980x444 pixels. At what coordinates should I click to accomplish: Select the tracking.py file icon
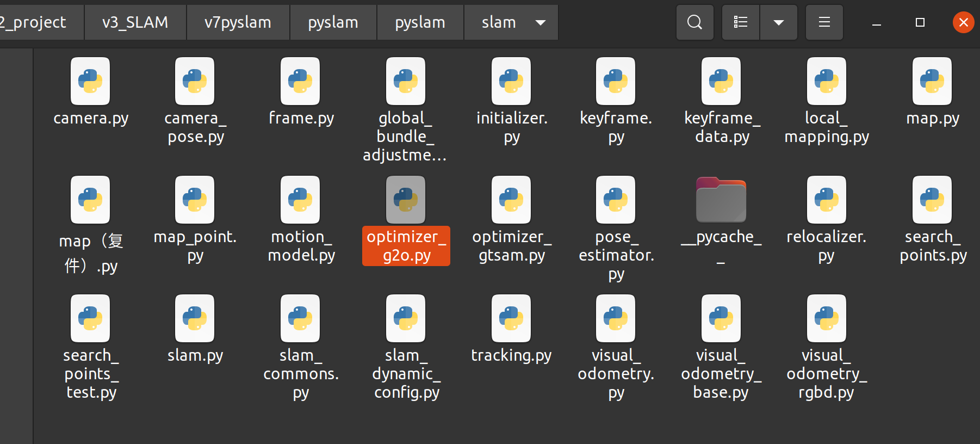(511, 318)
